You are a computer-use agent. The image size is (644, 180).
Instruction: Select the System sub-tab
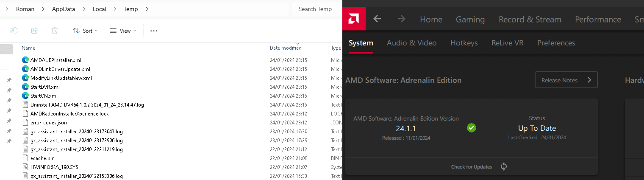(x=361, y=43)
